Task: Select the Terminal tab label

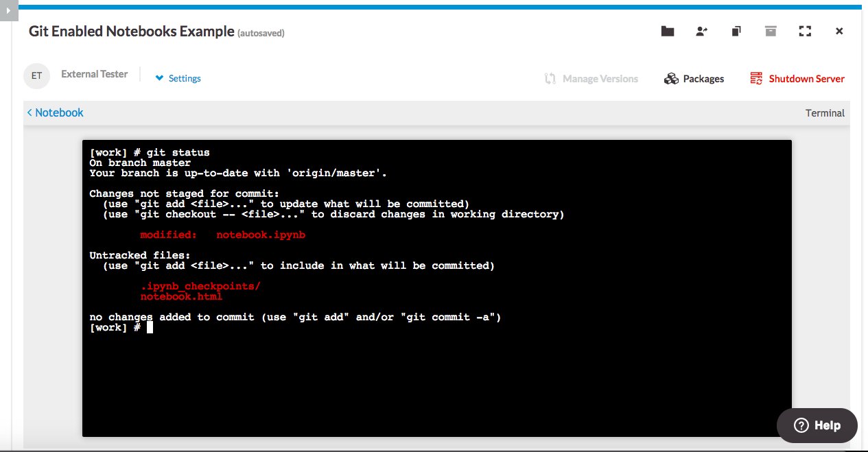Action: point(825,113)
